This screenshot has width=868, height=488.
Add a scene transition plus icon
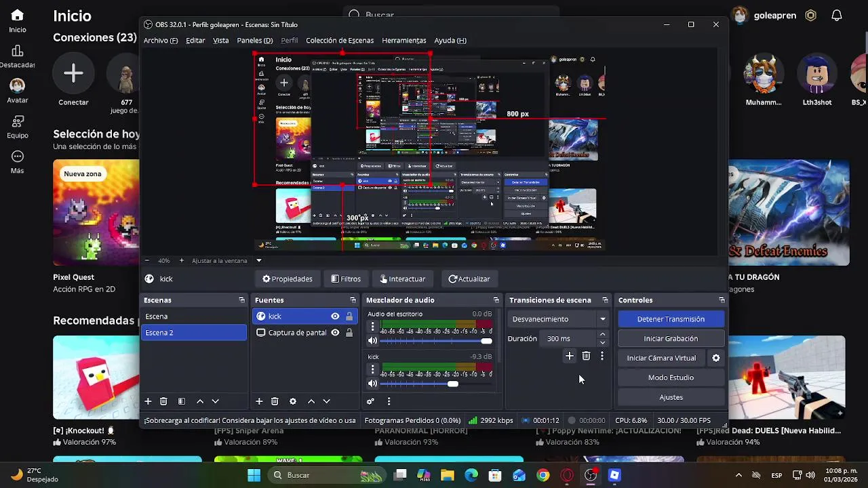tap(570, 356)
